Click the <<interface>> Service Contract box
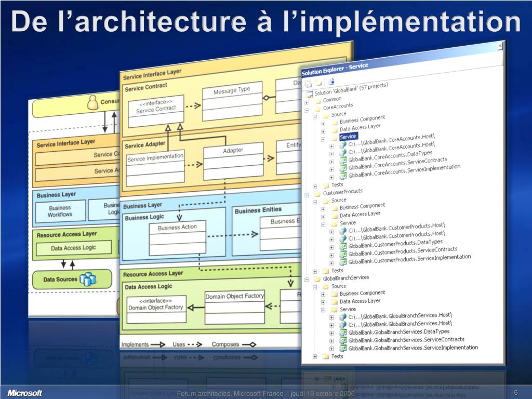 coord(156,111)
